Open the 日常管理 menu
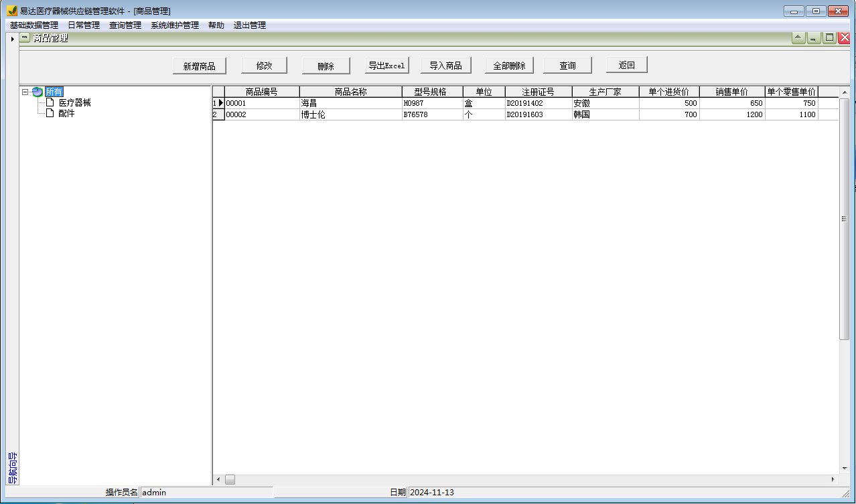The height and width of the screenshot is (504, 856). coord(84,25)
